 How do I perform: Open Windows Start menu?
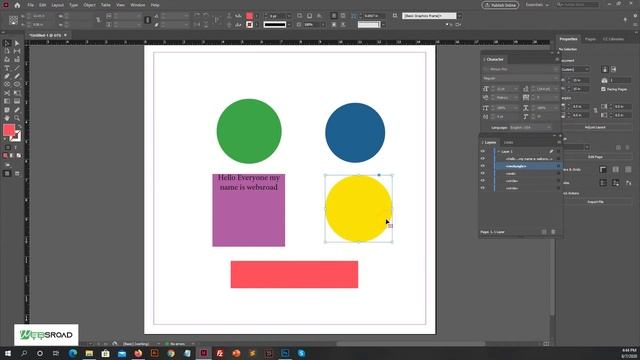pyautogui.click(x=8, y=353)
